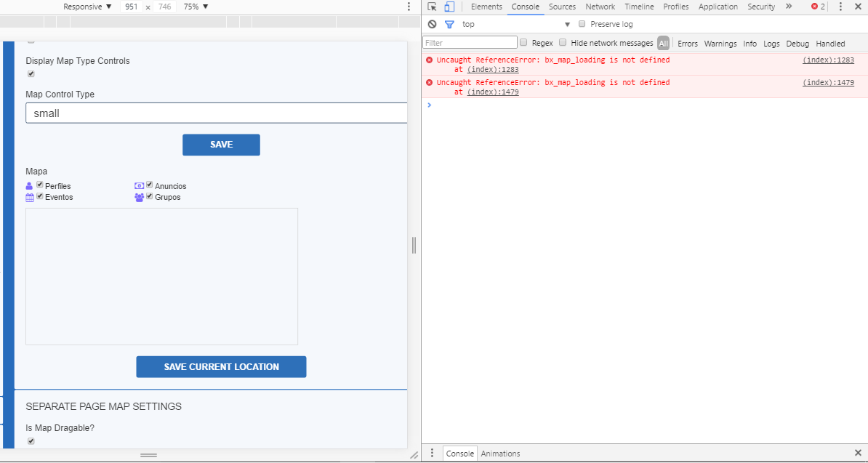Uncheck the Perfiles map checkbox

coord(40,185)
